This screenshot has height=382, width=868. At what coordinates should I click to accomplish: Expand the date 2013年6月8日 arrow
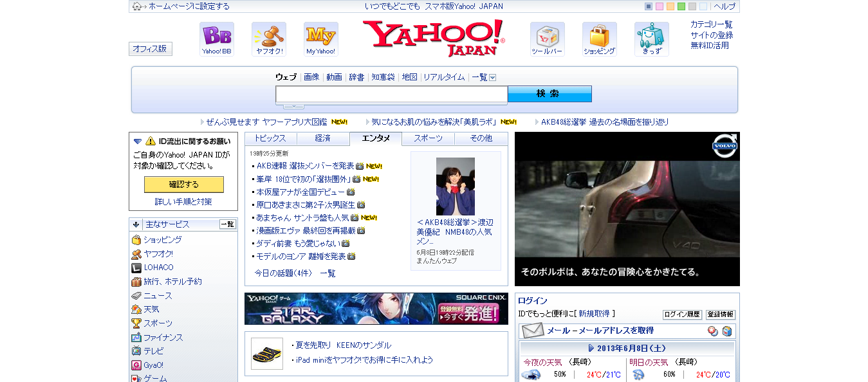[x=591, y=348]
